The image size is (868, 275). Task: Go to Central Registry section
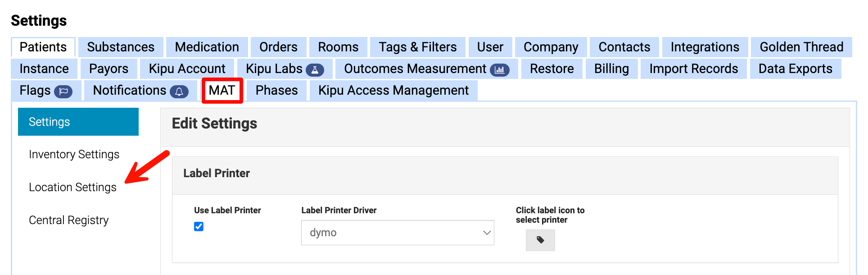pos(68,220)
